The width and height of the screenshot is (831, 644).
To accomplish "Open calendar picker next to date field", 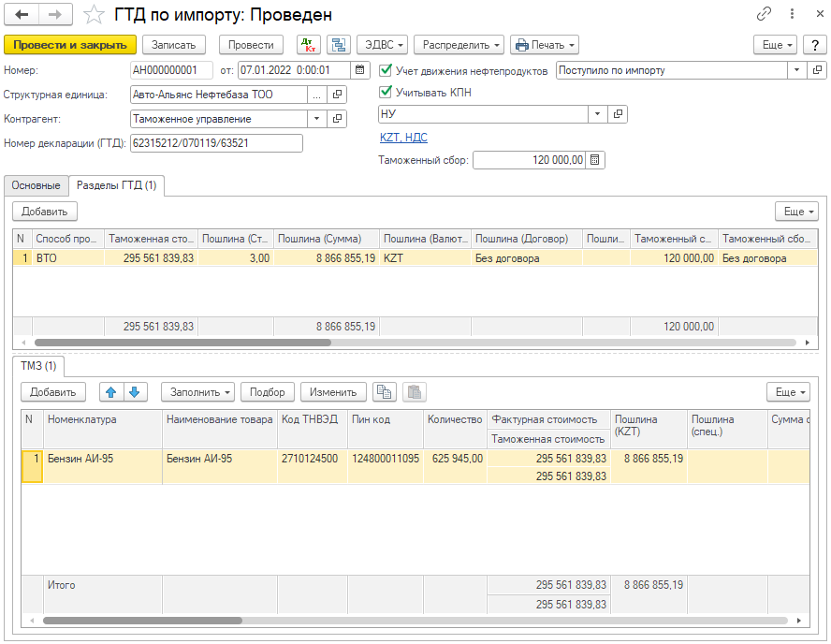I will pyautogui.click(x=361, y=70).
